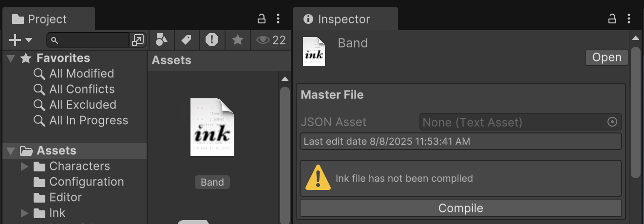Click the search by type icon
This screenshot has height=224, width=644.
[x=161, y=40]
